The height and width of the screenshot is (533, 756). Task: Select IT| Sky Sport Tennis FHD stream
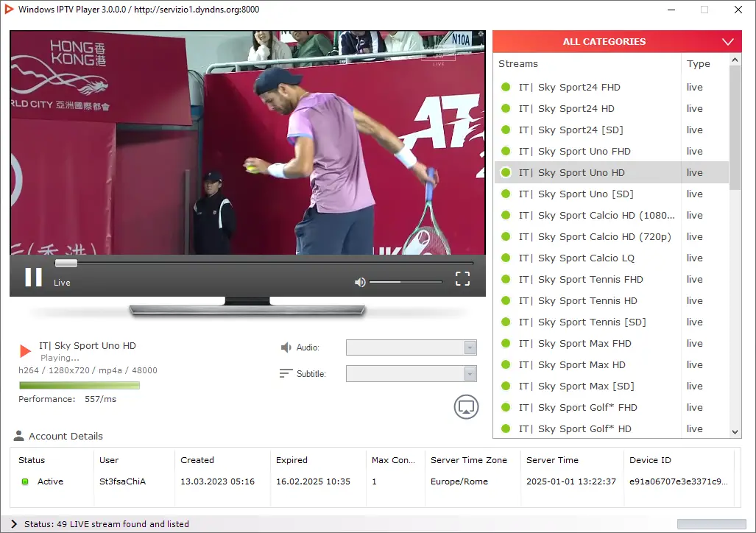[x=612, y=279]
